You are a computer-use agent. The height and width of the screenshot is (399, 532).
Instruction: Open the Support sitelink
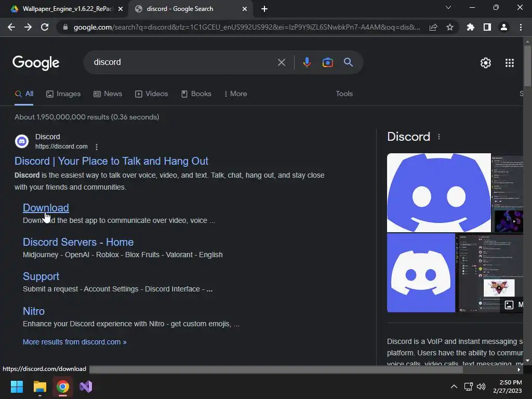point(41,276)
